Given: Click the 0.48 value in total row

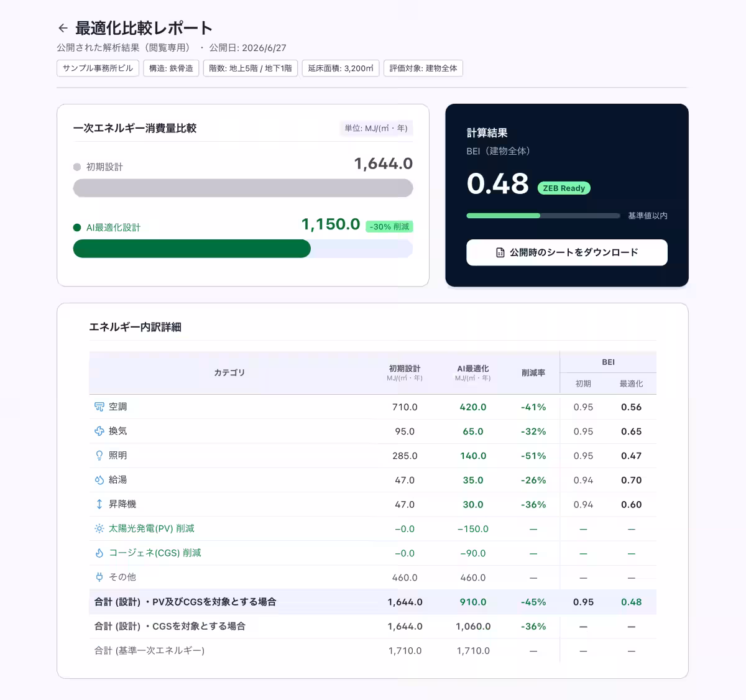Looking at the screenshot, I should click(x=631, y=602).
